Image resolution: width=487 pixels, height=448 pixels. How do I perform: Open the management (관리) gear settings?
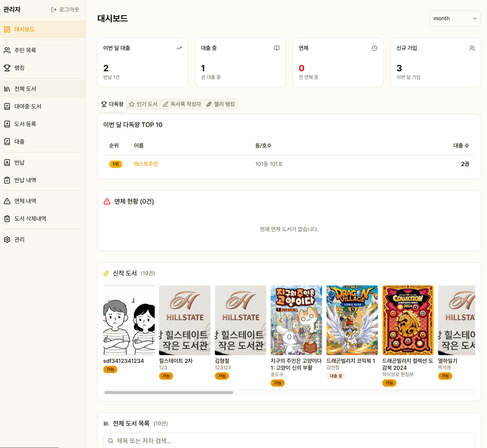[x=19, y=240]
